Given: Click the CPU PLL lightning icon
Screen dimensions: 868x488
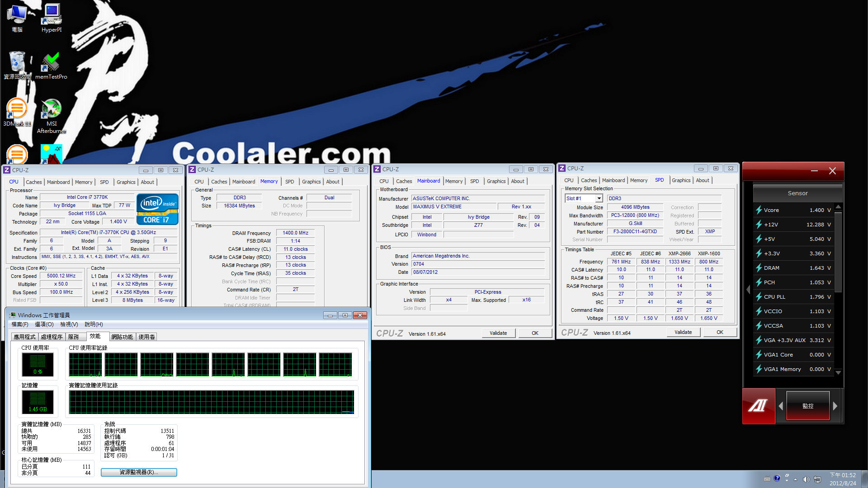Looking at the screenshot, I should click(x=759, y=297).
